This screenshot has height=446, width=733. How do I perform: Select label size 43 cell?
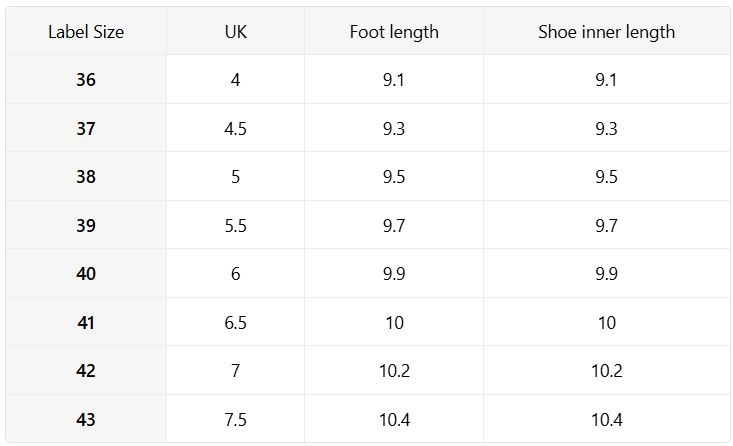(x=86, y=420)
